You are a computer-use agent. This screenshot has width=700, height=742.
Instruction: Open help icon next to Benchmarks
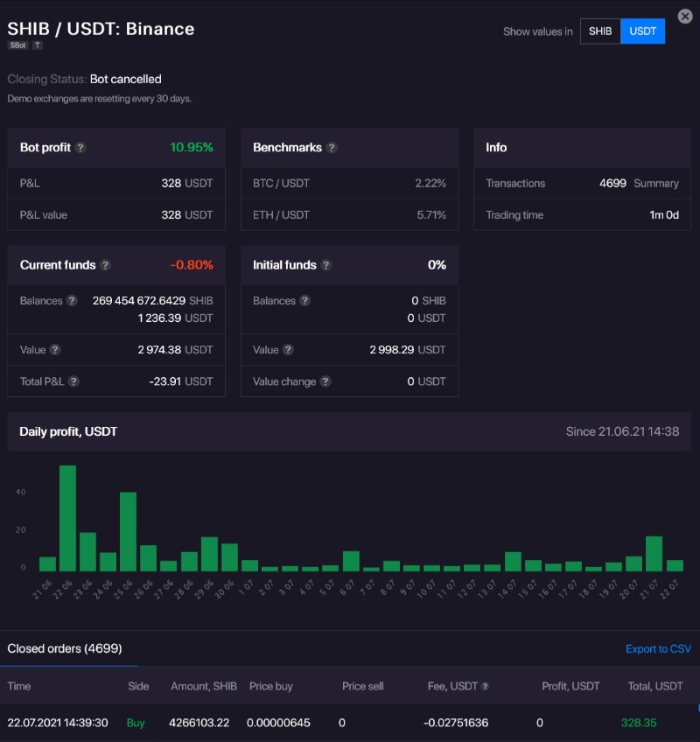tap(332, 148)
